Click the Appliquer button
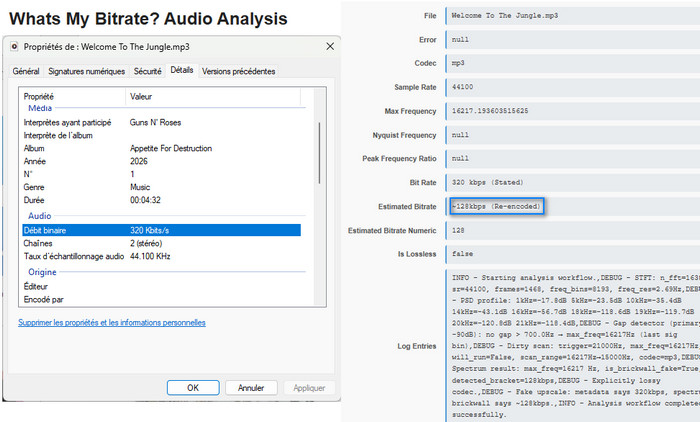Screen dimensions: 700x422 309,388
